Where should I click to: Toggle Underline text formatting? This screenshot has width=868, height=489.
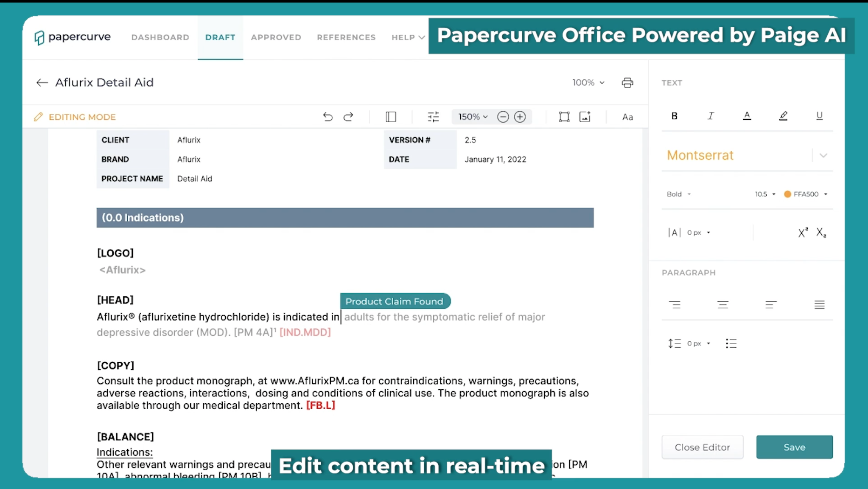click(819, 116)
